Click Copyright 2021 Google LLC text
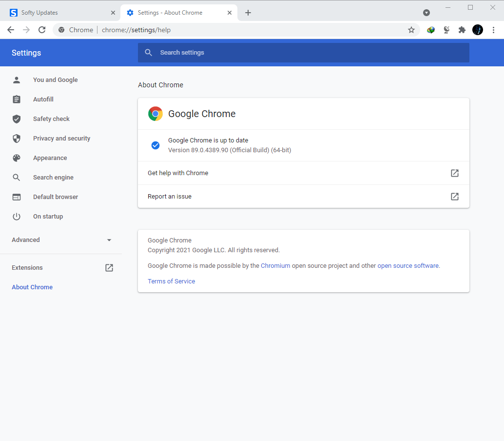 pyautogui.click(x=214, y=250)
